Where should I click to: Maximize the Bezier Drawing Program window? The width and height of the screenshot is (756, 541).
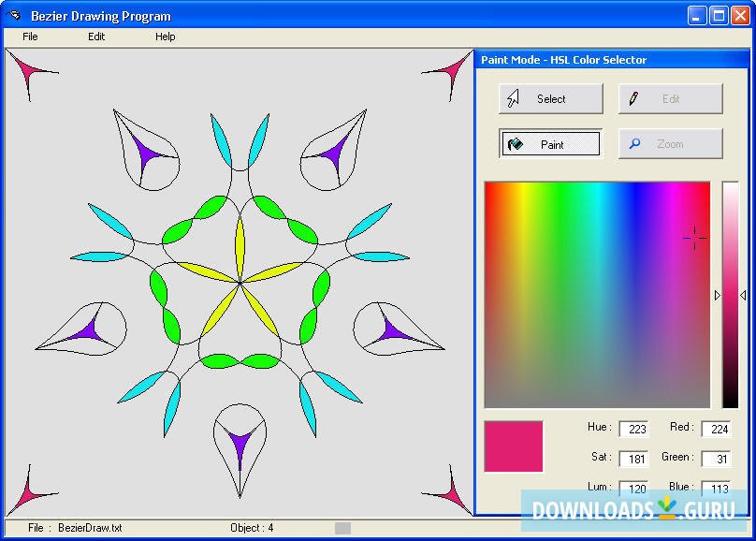click(x=719, y=15)
